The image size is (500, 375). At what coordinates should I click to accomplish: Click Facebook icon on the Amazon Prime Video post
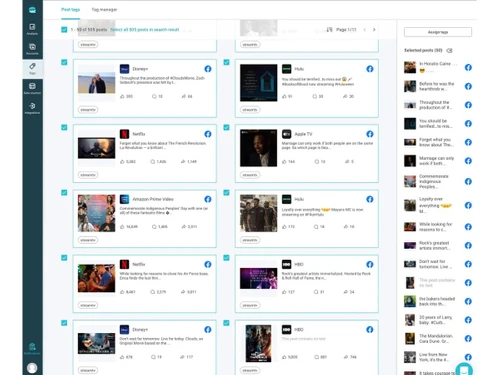pyautogui.click(x=208, y=199)
